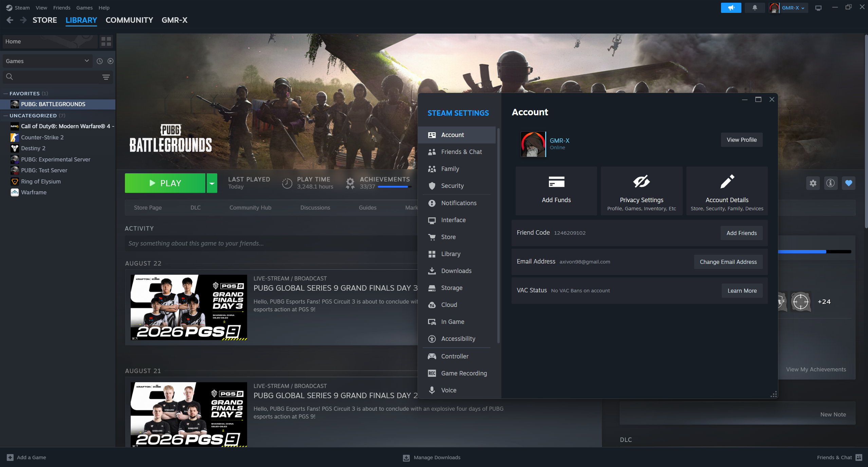
Task: Switch to the COMMUNITY tab
Action: pyautogui.click(x=129, y=20)
